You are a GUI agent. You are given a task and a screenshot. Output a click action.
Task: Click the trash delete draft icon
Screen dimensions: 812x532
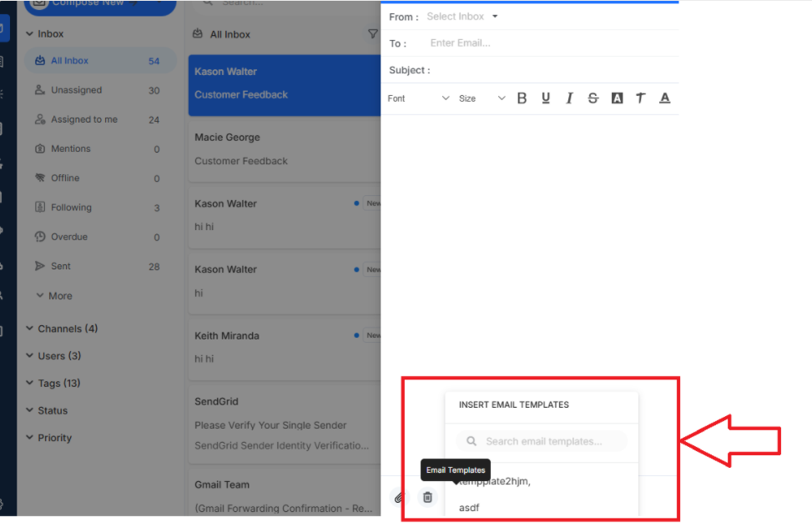[x=427, y=497]
